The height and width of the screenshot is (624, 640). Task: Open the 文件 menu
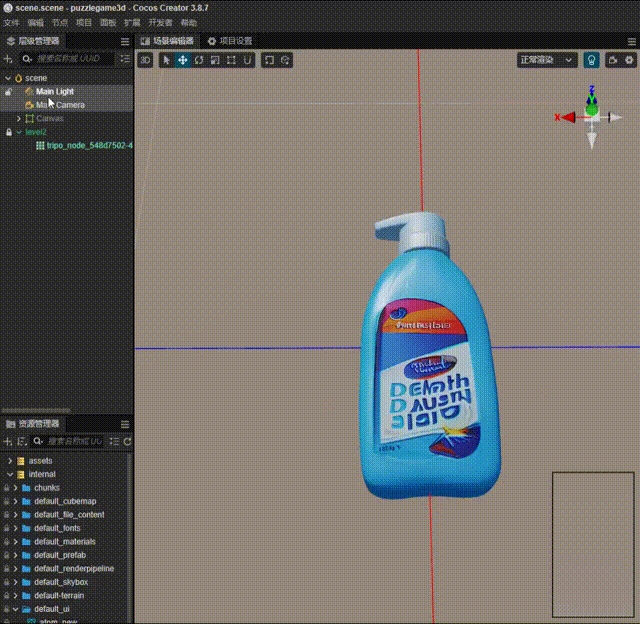pyautogui.click(x=11, y=22)
